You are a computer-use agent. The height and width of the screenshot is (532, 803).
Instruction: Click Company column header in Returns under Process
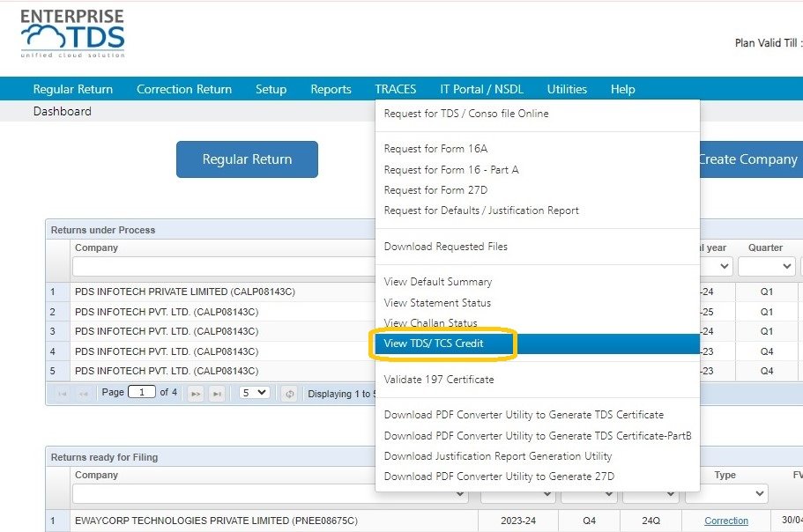click(96, 248)
